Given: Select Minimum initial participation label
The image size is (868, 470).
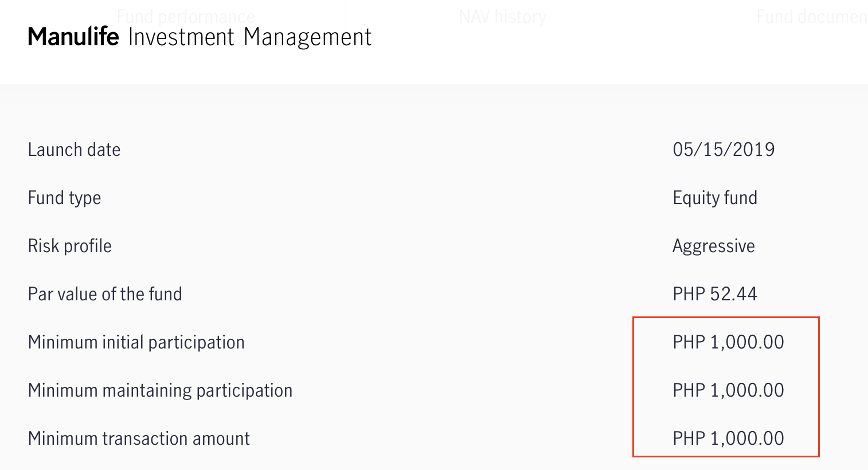Looking at the screenshot, I should pyautogui.click(x=136, y=342).
